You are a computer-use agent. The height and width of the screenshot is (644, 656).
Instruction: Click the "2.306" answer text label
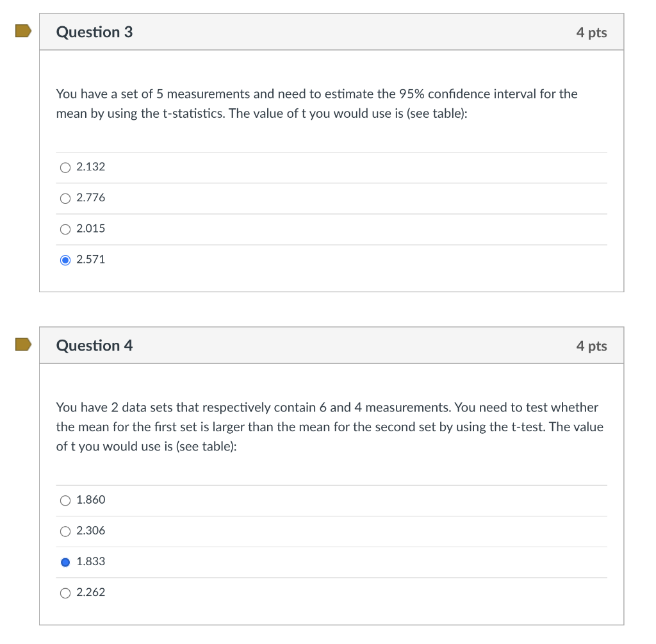click(91, 531)
